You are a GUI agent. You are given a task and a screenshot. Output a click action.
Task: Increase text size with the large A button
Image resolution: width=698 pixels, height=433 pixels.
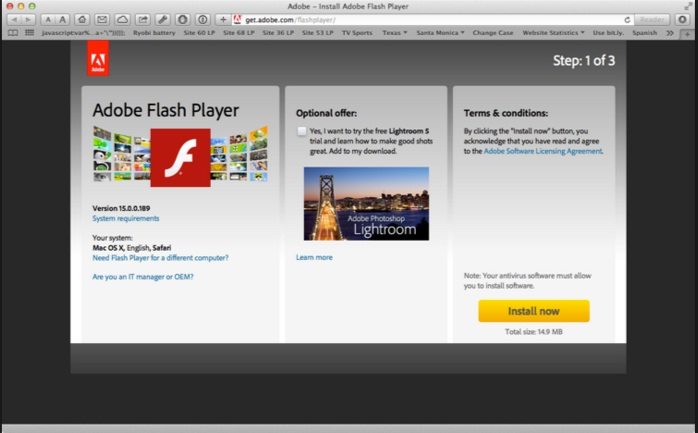63,20
